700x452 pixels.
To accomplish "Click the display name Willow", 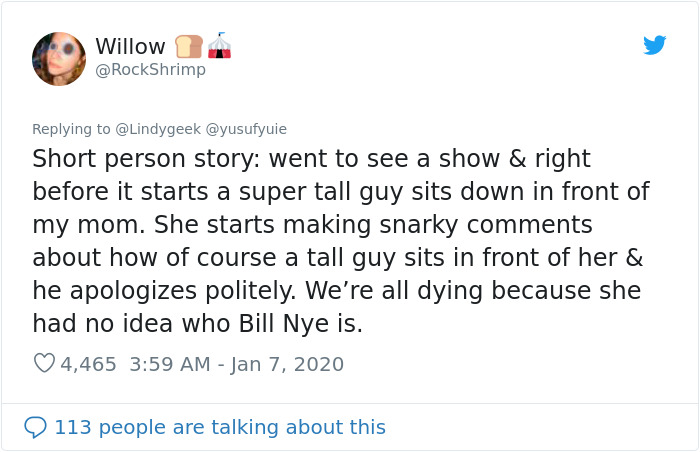I will coord(130,46).
